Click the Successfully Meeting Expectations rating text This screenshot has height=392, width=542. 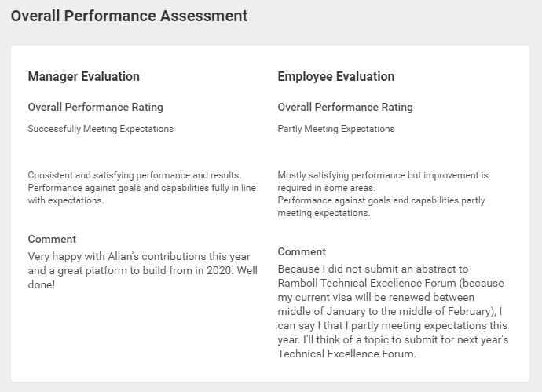pos(101,129)
